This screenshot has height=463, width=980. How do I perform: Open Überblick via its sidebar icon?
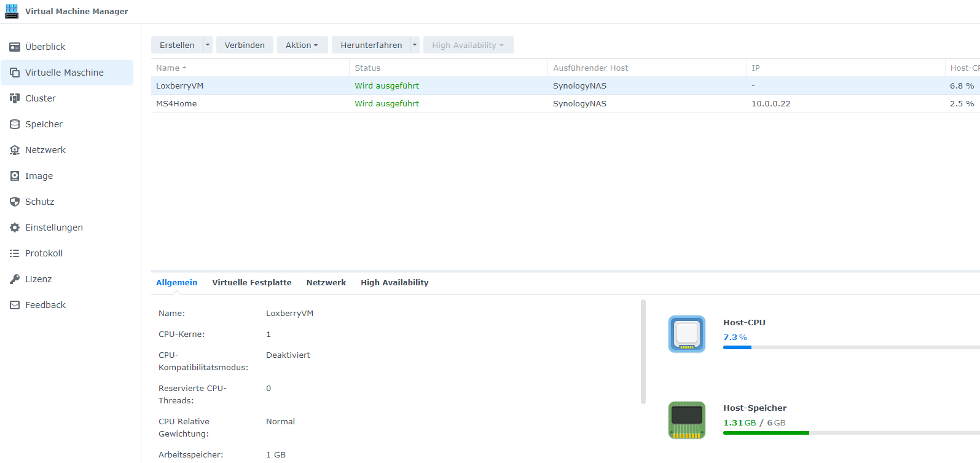(x=15, y=47)
